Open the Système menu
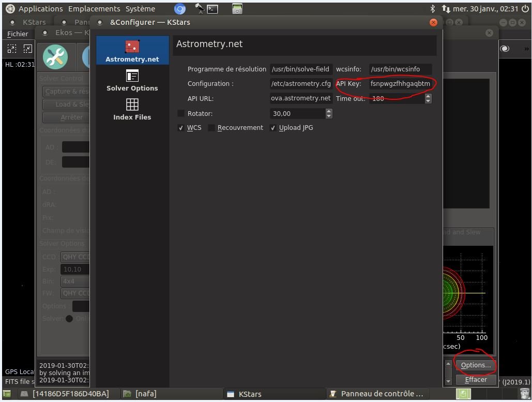 pyautogui.click(x=140, y=9)
